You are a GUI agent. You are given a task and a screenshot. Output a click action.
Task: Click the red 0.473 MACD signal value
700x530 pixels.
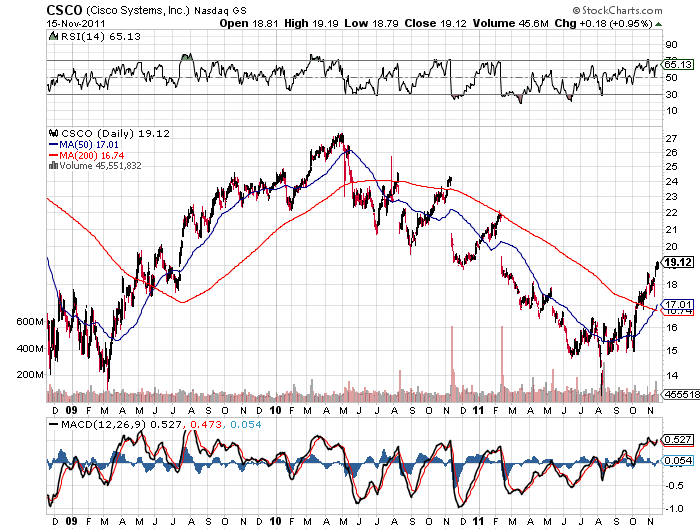click(x=206, y=424)
